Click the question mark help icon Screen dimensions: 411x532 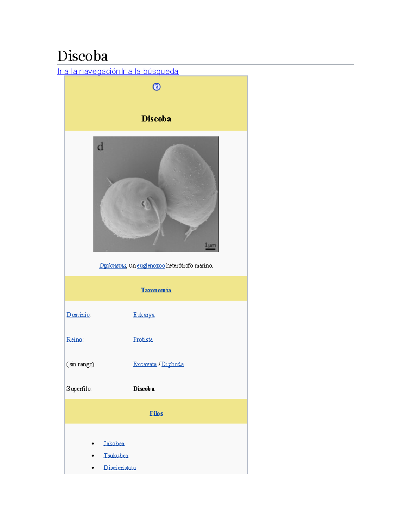tap(157, 87)
